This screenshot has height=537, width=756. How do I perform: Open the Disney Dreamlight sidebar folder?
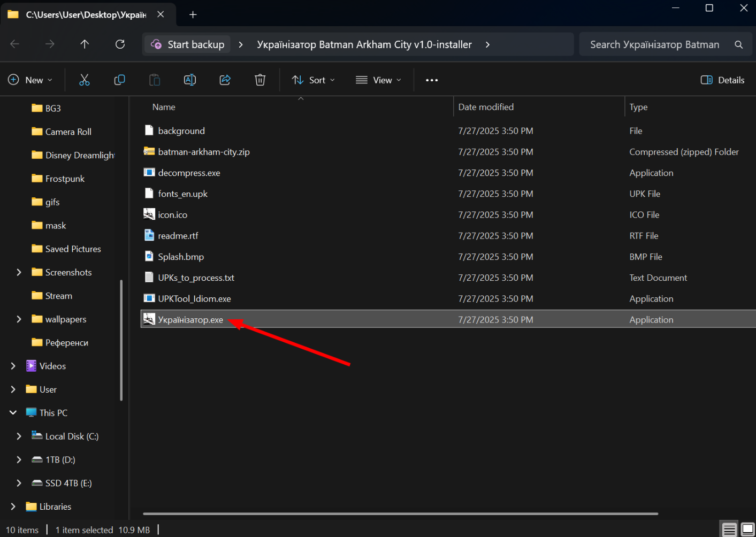[73, 155]
